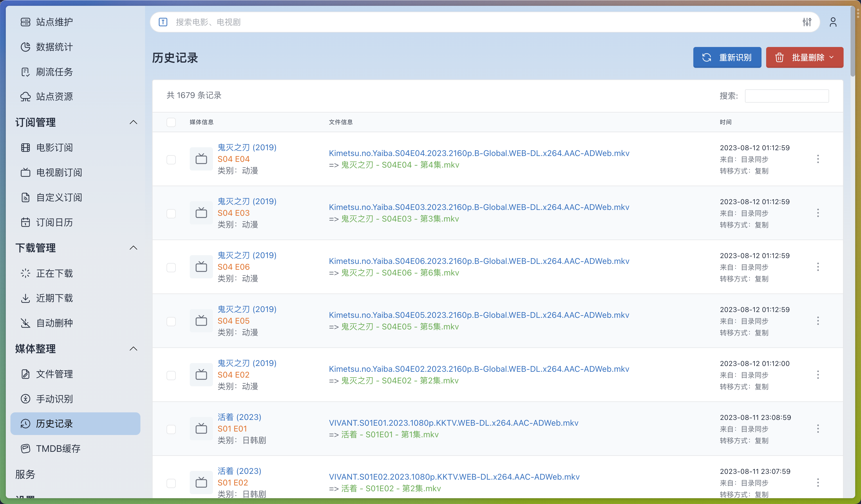Click Kimetsu.no.Yaiba.S04E05 file name link
Screen dimensions: 861x504
click(x=479, y=315)
